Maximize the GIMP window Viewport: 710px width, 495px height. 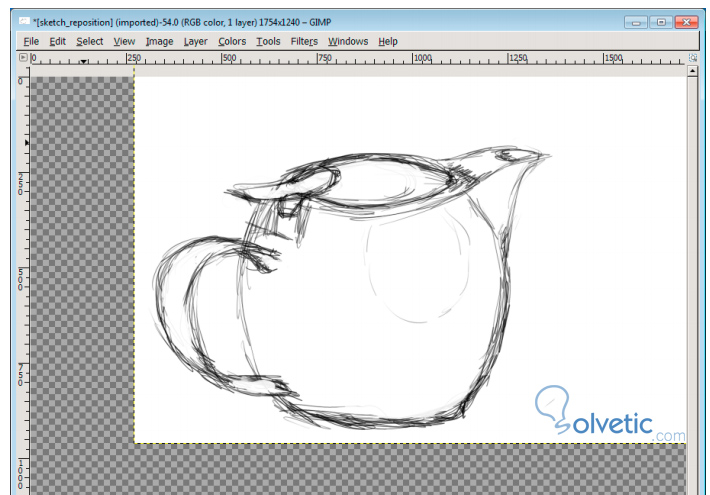click(x=661, y=22)
